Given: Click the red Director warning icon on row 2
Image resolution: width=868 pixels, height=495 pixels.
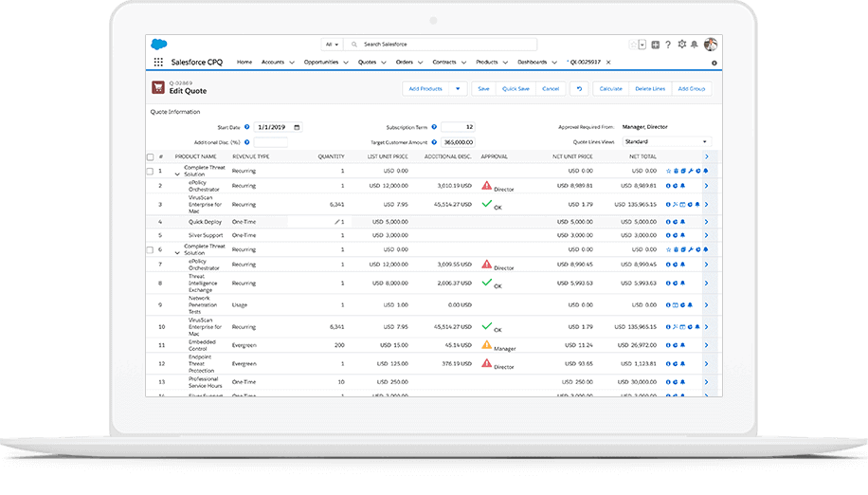Looking at the screenshot, I should click(486, 186).
